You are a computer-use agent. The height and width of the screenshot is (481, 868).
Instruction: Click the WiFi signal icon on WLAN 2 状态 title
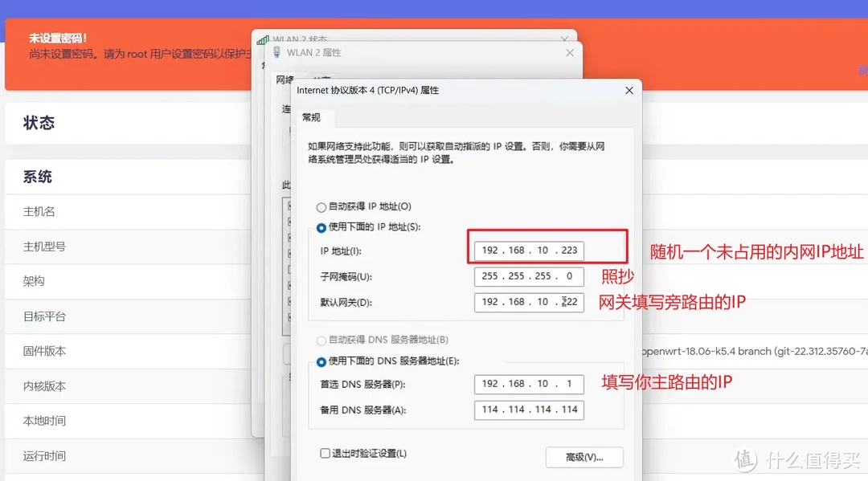point(261,39)
